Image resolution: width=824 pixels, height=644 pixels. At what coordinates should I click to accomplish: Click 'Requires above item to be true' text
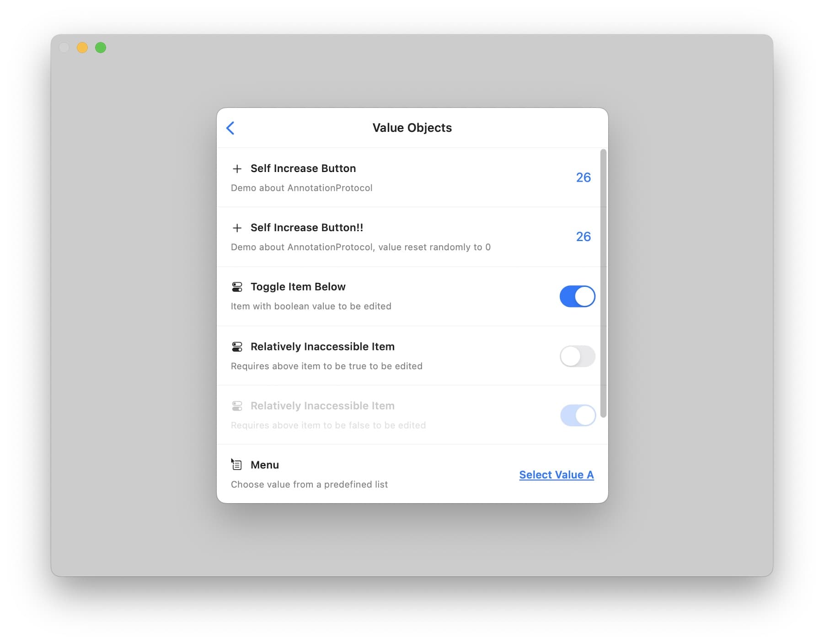click(326, 366)
